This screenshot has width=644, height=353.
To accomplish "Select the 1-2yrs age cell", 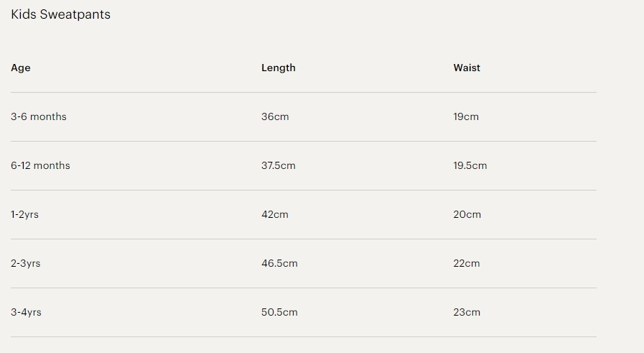I will tap(25, 214).
